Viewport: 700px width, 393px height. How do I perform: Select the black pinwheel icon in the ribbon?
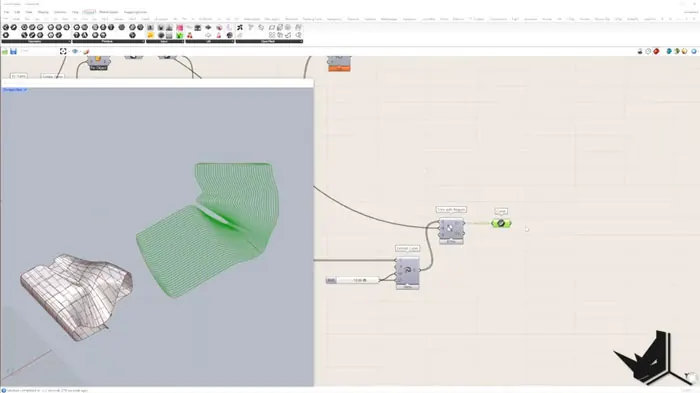[240, 28]
